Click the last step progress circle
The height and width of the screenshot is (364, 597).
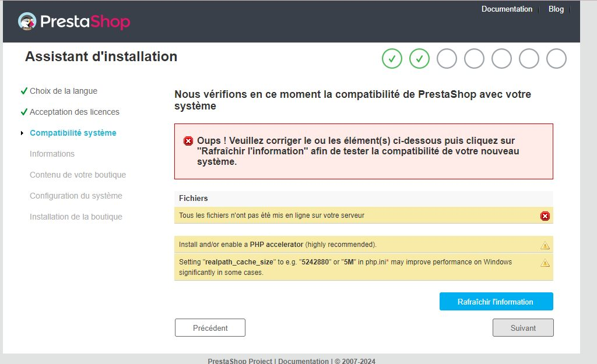coord(556,58)
